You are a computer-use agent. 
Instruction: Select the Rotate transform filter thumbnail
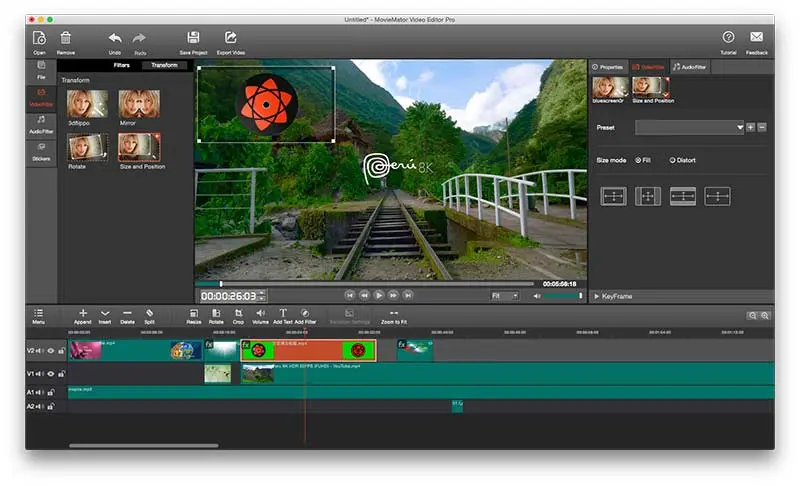coord(88,147)
